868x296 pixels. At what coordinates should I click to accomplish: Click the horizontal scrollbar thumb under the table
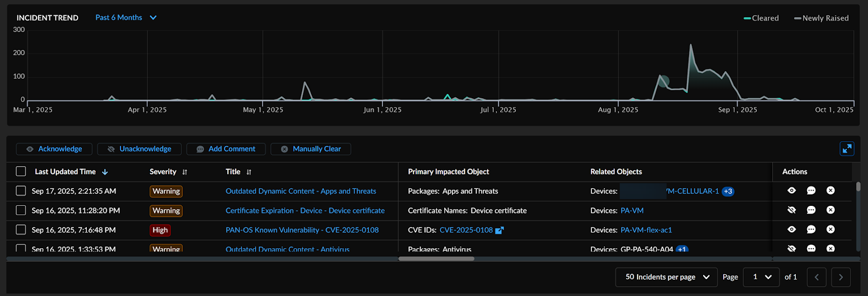coord(436,259)
